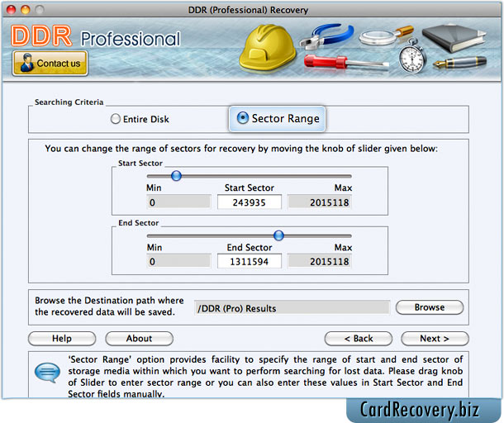The width and height of the screenshot is (504, 423).
Task: Click the magnifying glass icon
Action: point(386,36)
